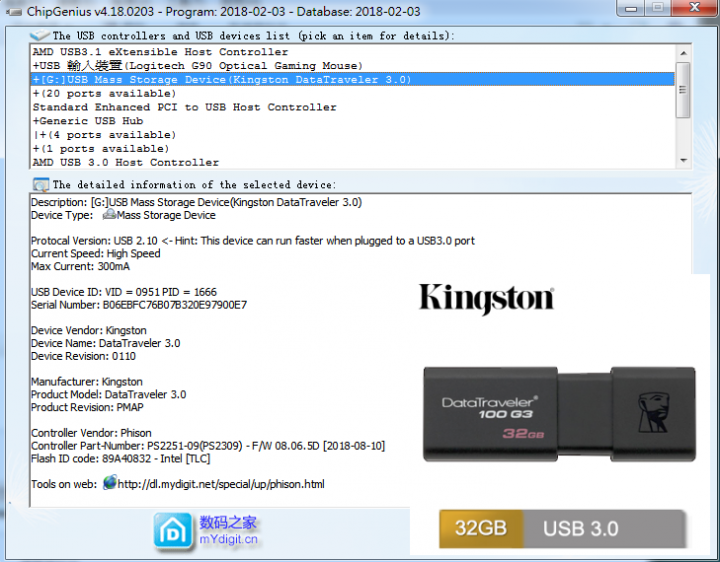Click the magnifier icon beside detailed information heading

pos(41,185)
